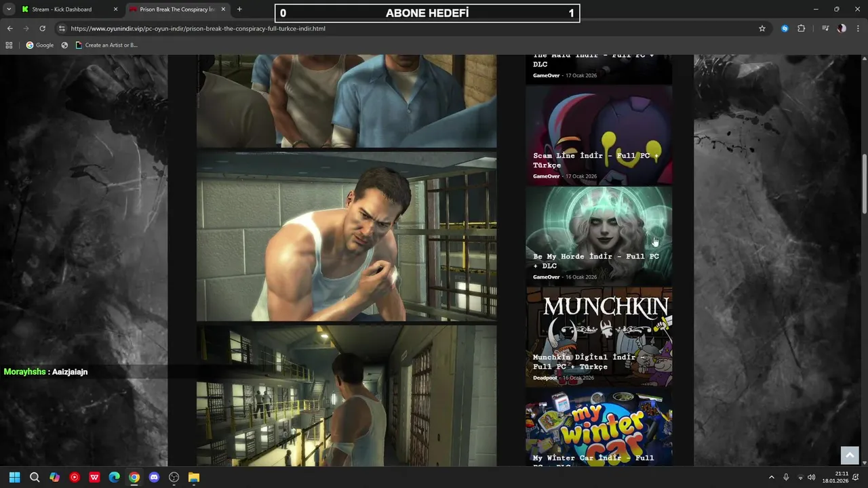Open the WPS Office taskbar icon
This screenshot has height=488, width=868.
click(x=94, y=477)
